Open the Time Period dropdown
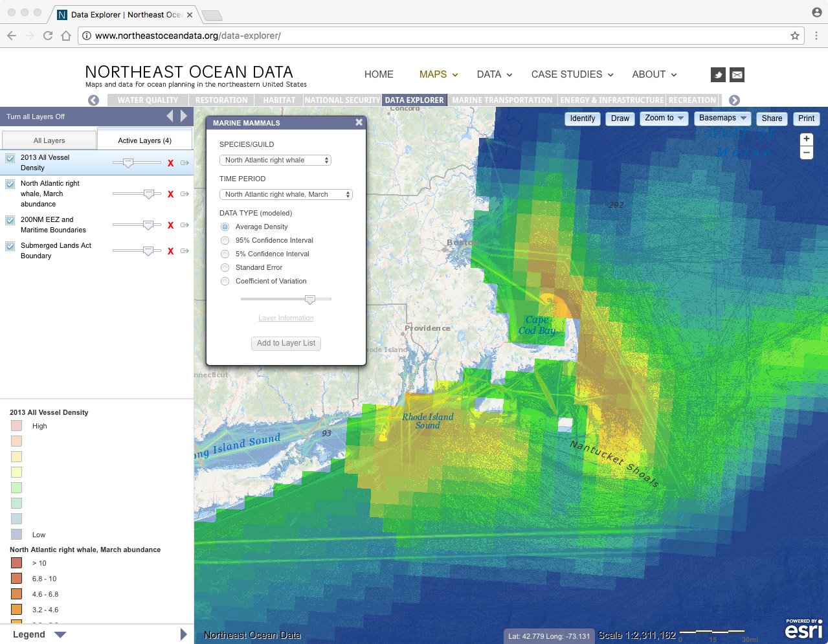The image size is (828, 644). [x=286, y=194]
